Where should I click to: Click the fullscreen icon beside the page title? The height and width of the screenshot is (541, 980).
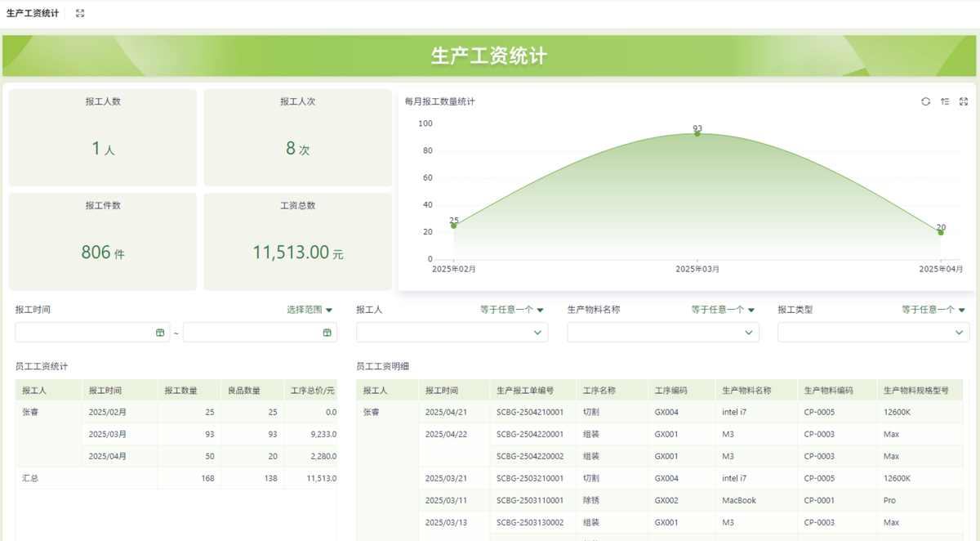pyautogui.click(x=80, y=13)
